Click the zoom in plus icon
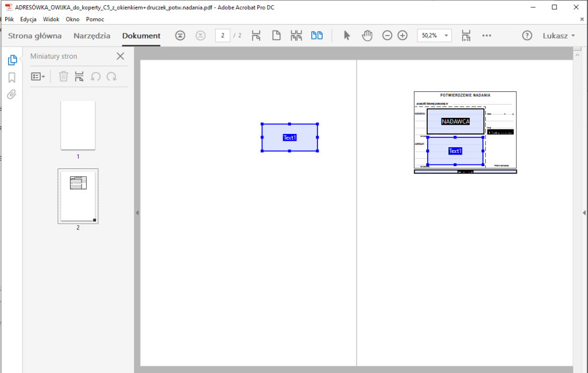Viewport: 588px width, 373px height. click(x=403, y=36)
